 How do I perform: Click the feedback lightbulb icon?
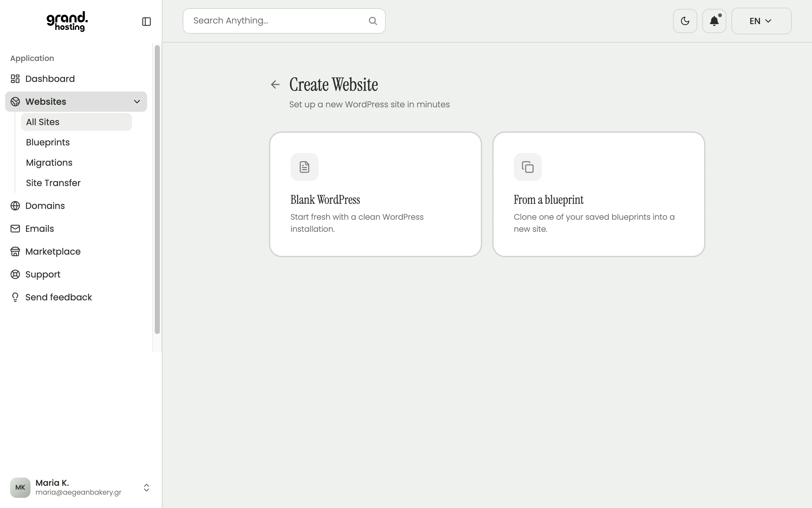pyautogui.click(x=15, y=297)
